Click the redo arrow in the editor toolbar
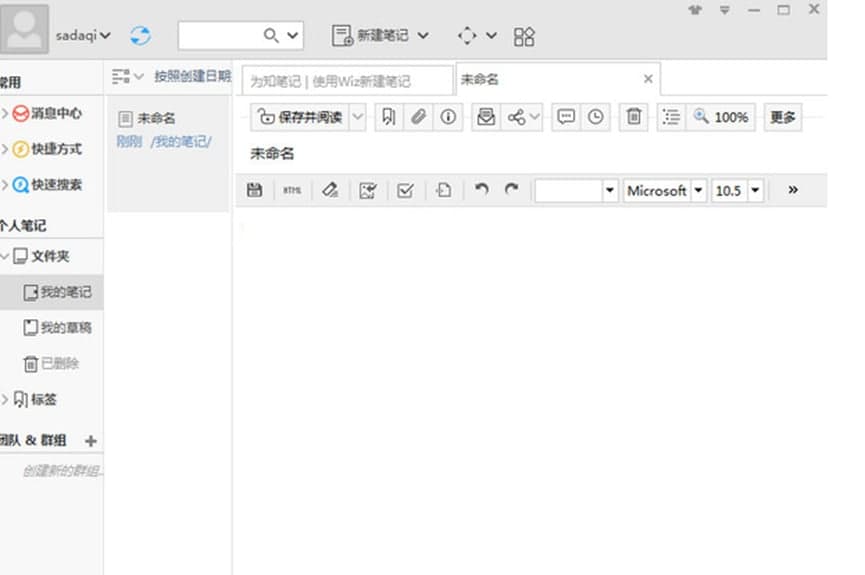This screenshot has width=865, height=575. coord(511,190)
